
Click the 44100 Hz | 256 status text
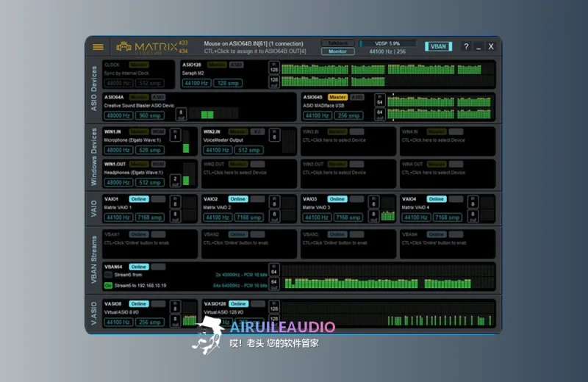(x=387, y=51)
